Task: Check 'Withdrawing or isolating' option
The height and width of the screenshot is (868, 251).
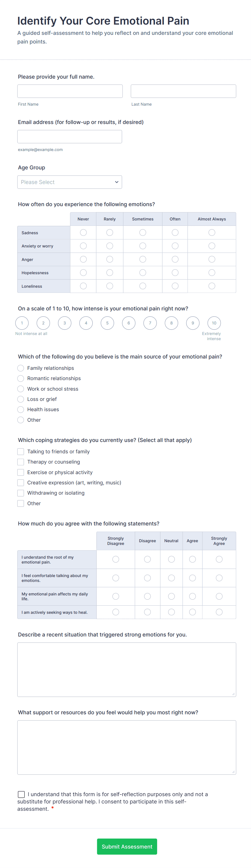Action: pyautogui.click(x=21, y=493)
